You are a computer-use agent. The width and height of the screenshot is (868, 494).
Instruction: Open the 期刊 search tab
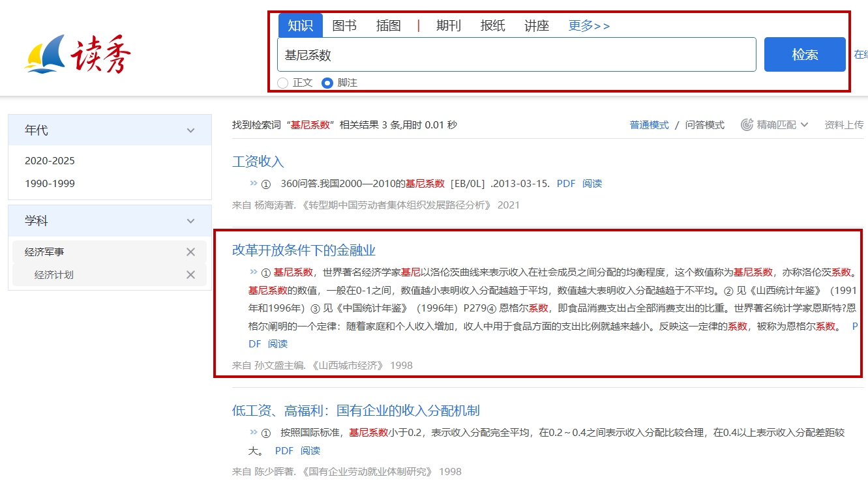pos(448,26)
